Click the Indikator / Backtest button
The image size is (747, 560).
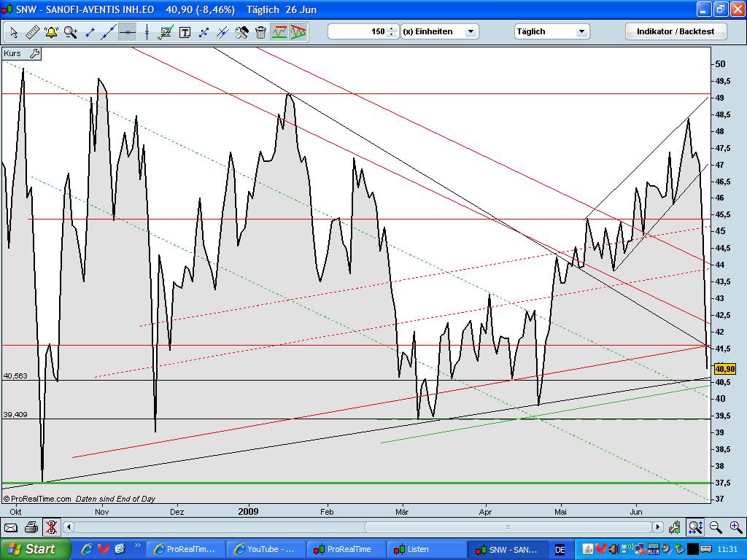pos(676,31)
